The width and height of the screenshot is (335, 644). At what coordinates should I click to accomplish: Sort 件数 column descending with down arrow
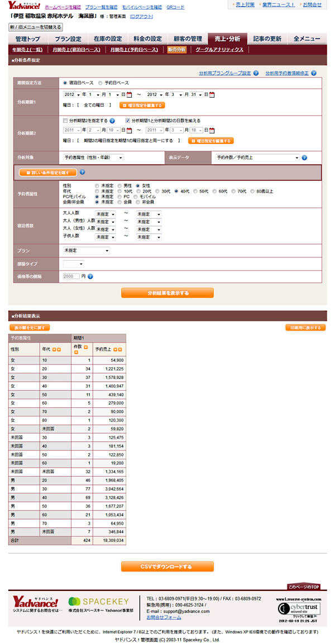pyautogui.click(x=86, y=348)
